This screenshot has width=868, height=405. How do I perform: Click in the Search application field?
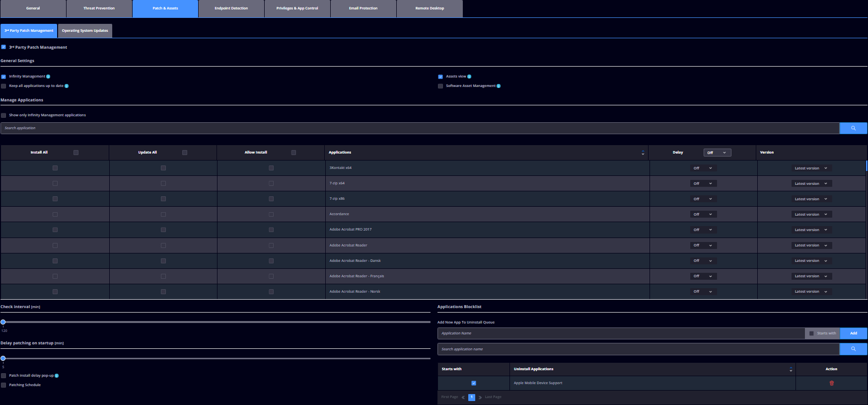click(x=420, y=128)
